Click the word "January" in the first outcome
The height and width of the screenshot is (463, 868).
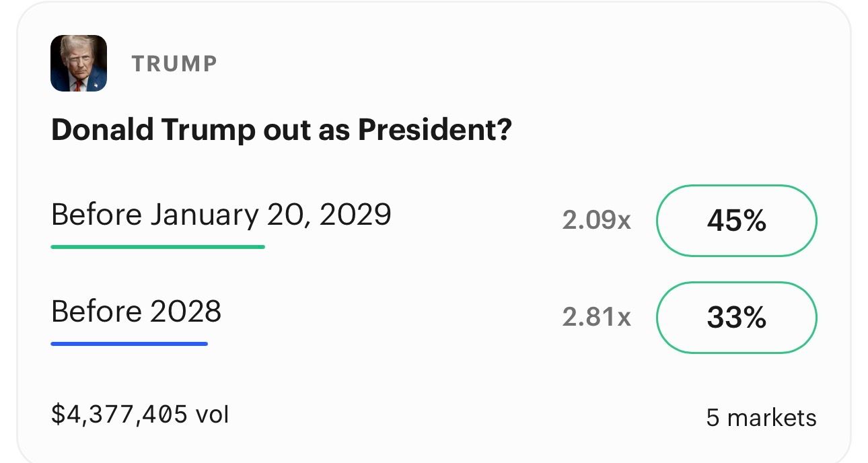click(x=204, y=215)
